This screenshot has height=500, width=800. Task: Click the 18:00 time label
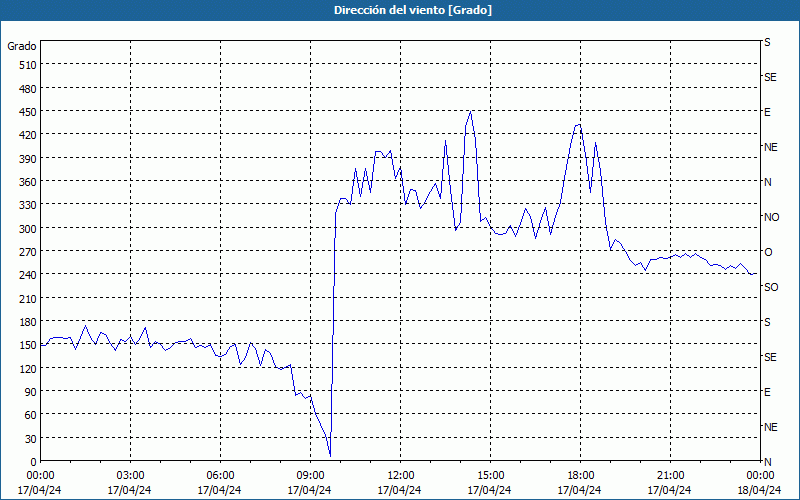coord(580,476)
